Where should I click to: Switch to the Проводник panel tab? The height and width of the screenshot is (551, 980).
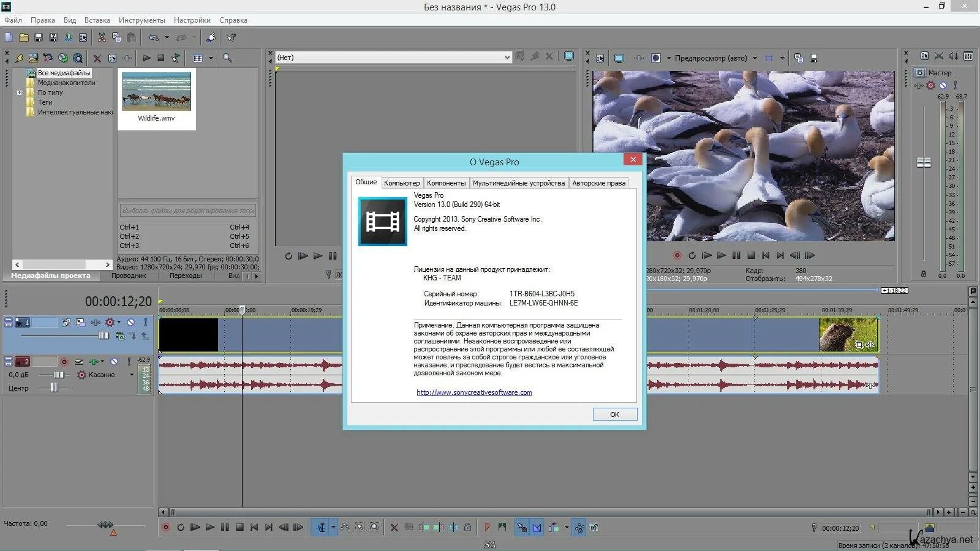coord(129,275)
